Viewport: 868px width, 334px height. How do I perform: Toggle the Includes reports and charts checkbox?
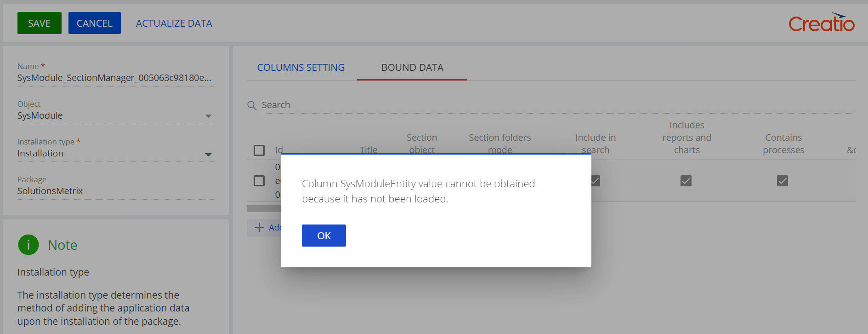tap(686, 181)
